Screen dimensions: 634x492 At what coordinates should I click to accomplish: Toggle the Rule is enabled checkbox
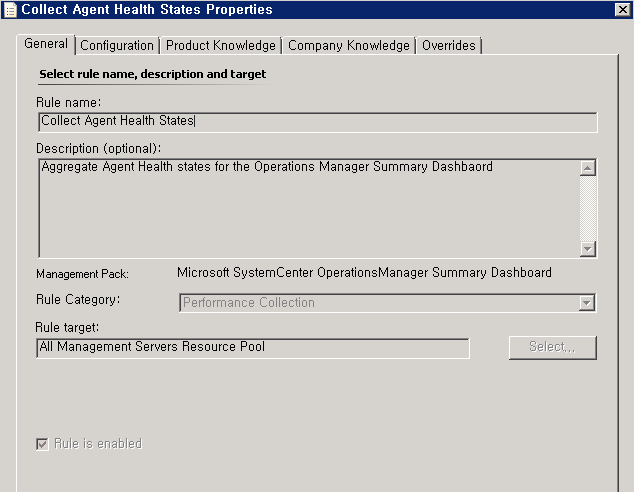pyautogui.click(x=42, y=444)
